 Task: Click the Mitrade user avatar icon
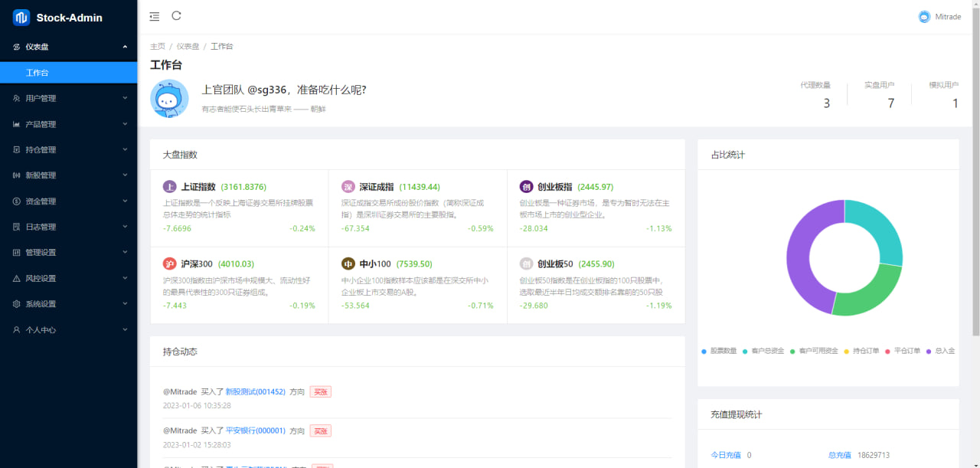(924, 17)
